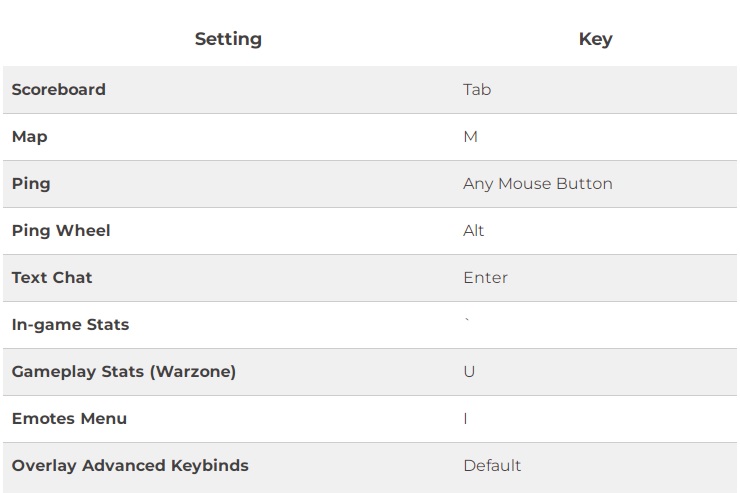This screenshot has width=740, height=493.
Task: Click the Enter key value
Action: [x=485, y=278]
